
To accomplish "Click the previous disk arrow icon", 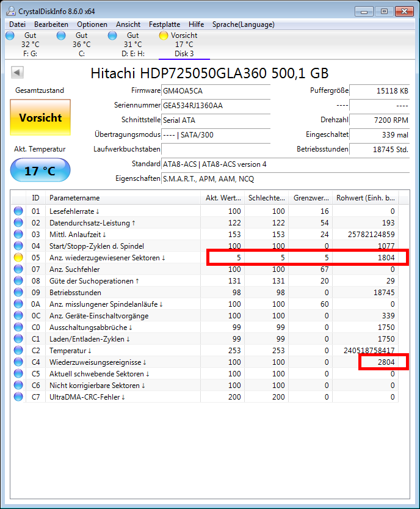I will [17, 72].
